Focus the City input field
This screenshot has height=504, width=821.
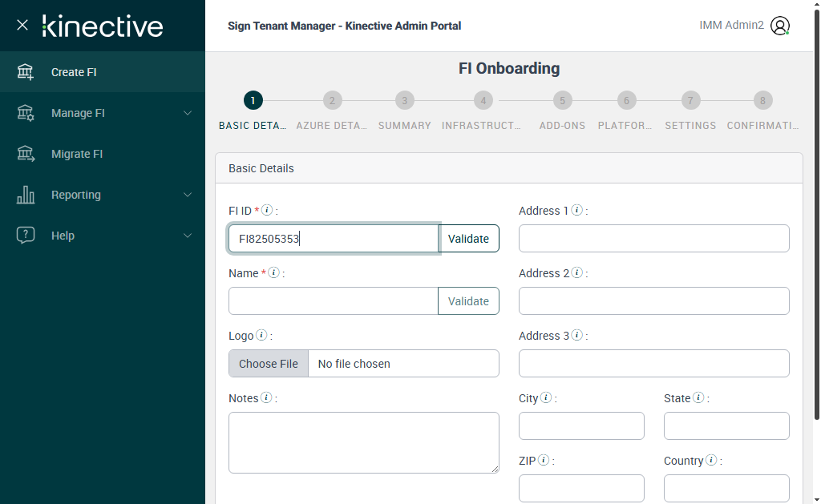[582, 426]
